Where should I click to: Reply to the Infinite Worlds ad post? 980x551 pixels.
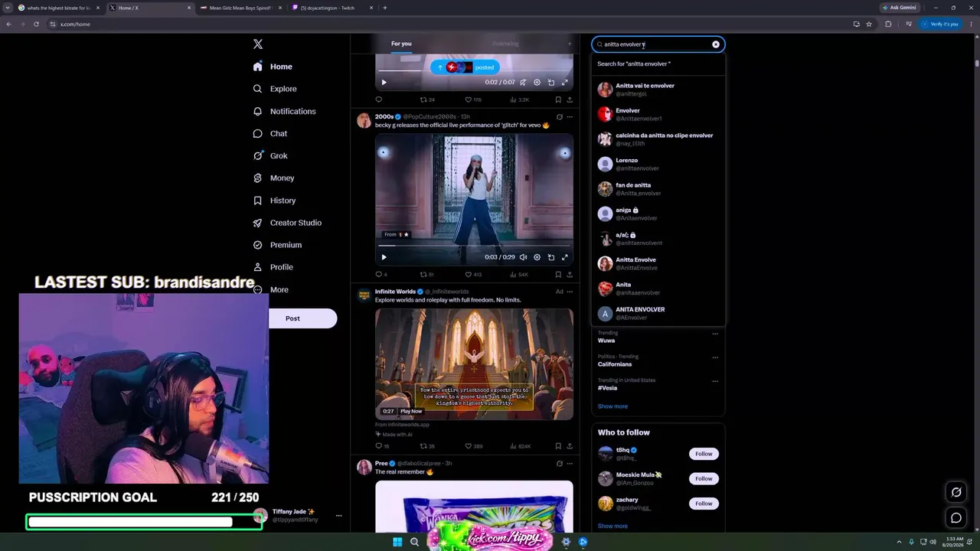pyautogui.click(x=381, y=446)
